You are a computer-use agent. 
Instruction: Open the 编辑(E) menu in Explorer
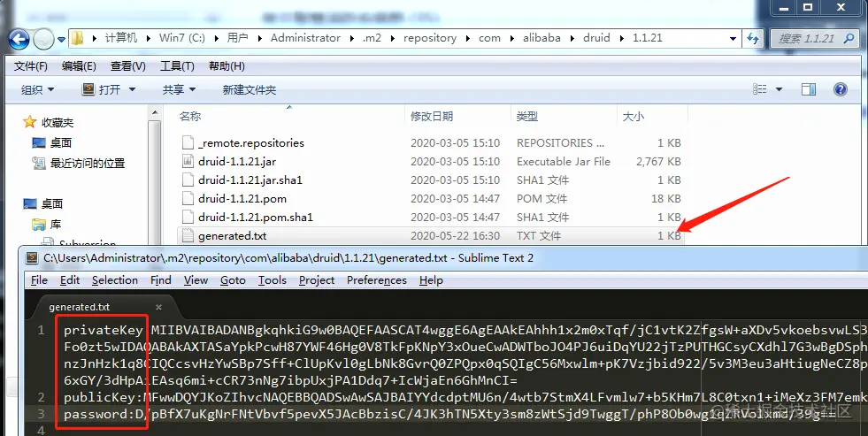click(x=79, y=65)
